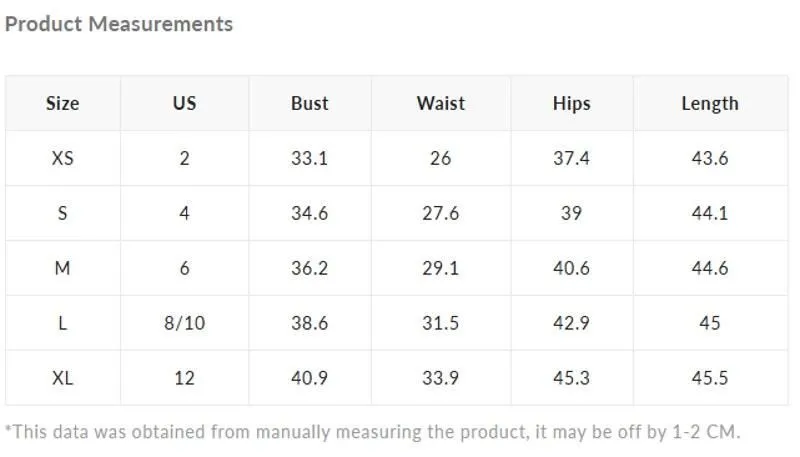Select waist value 27.6 for S

(441, 213)
